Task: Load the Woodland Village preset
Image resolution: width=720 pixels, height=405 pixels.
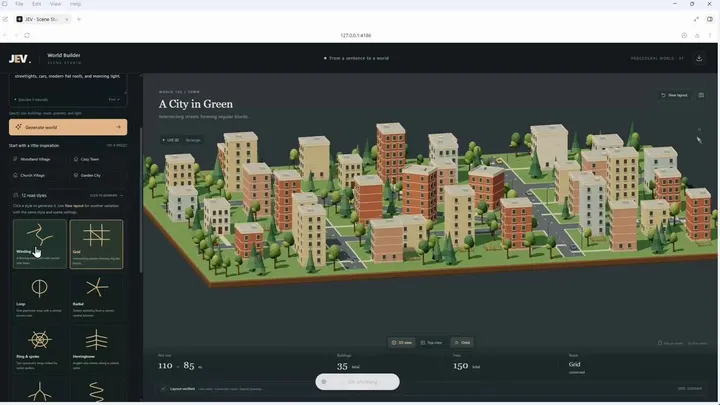Action: [x=39, y=159]
